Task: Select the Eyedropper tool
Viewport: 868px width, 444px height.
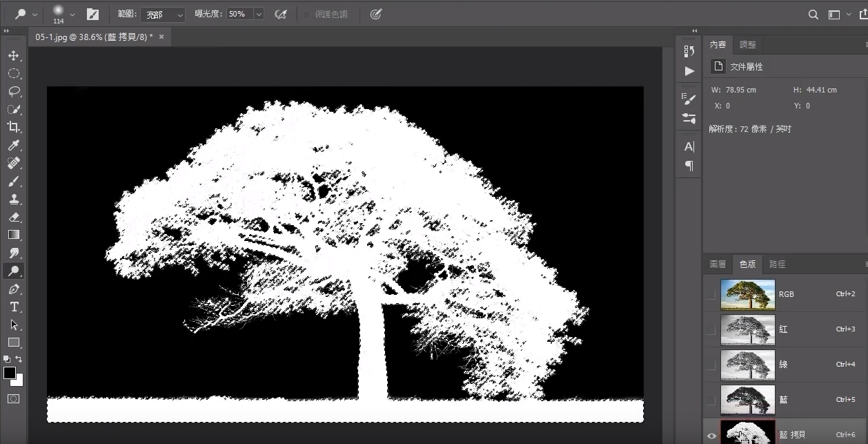Action: tap(14, 145)
